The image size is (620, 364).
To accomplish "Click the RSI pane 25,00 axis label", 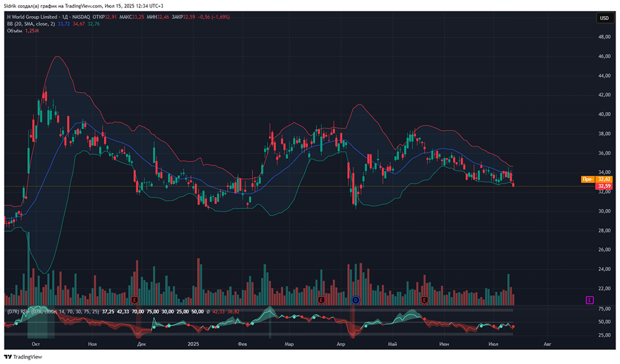I will coord(604,335).
